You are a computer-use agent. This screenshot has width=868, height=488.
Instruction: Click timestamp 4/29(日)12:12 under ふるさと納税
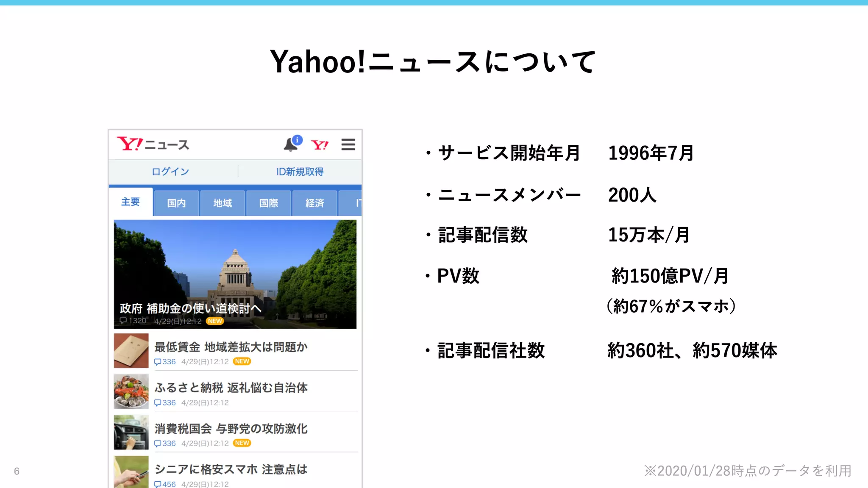(x=205, y=403)
